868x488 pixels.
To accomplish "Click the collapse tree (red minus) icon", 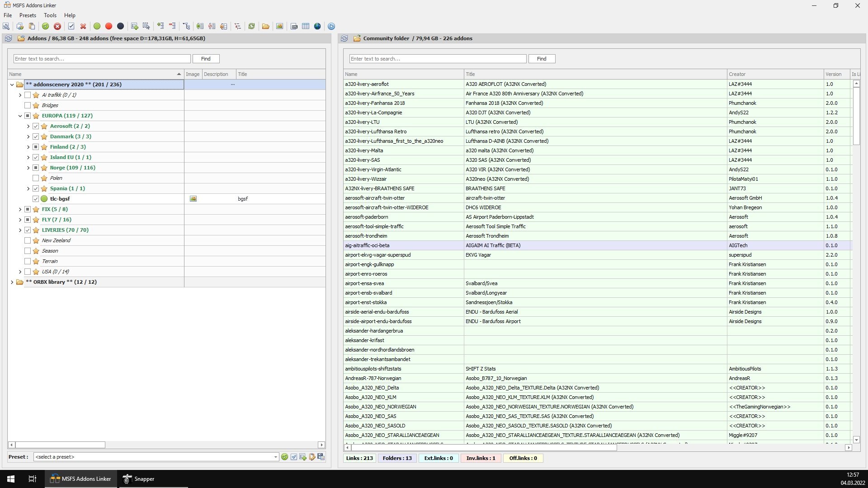I will (x=172, y=26).
